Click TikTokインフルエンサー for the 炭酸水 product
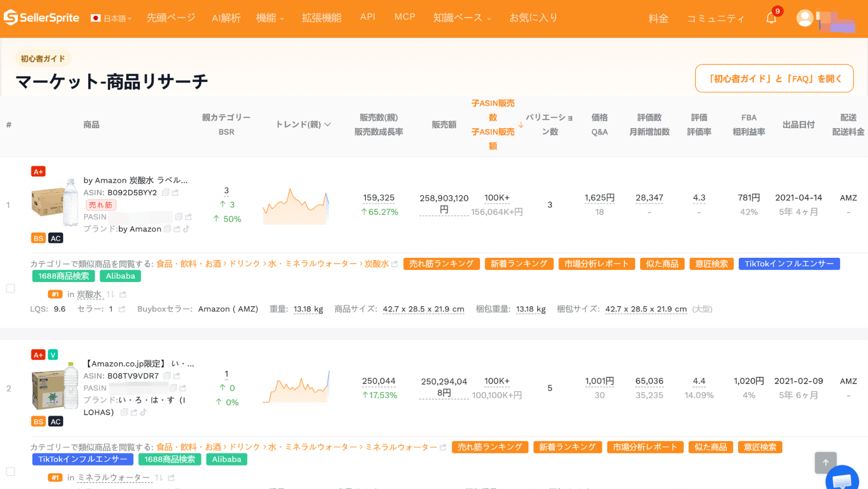This screenshot has height=489, width=868. click(x=789, y=264)
